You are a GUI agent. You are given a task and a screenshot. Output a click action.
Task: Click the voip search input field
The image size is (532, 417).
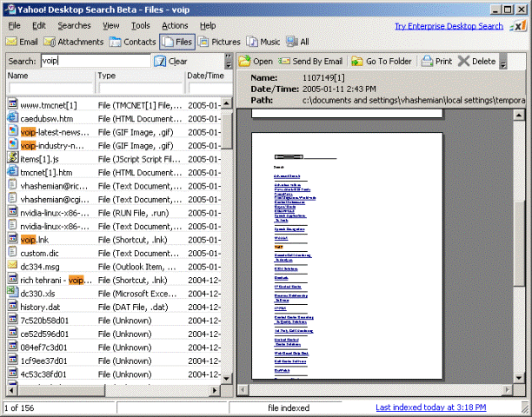(94, 62)
